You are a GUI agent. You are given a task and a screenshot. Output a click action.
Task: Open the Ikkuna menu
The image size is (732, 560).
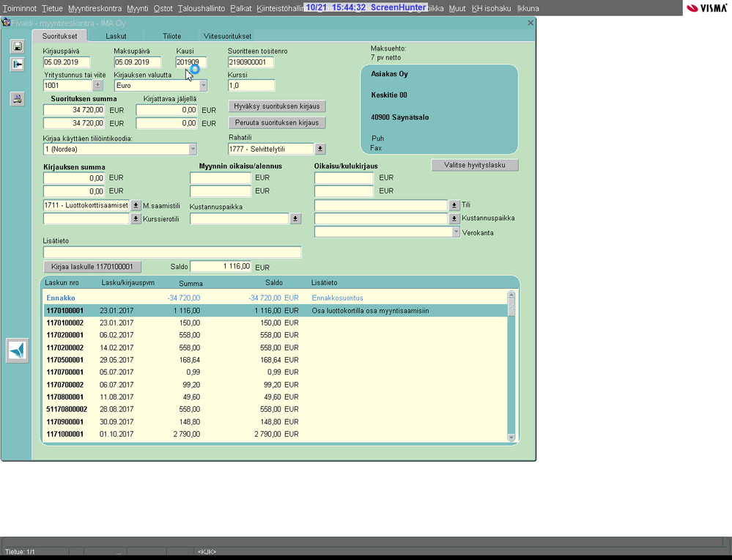click(528, 8)
